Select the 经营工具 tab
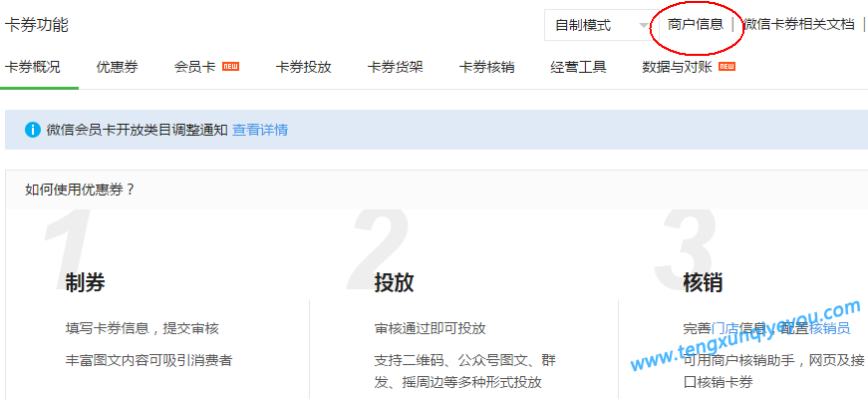 tap(578, 68)
